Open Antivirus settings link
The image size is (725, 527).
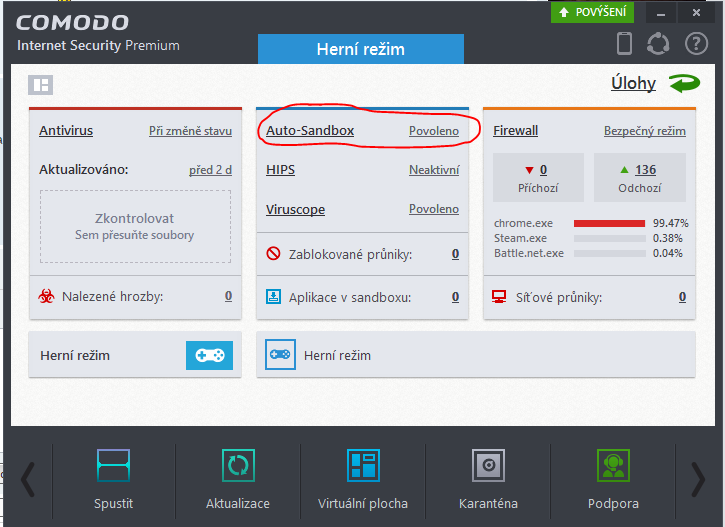click(66, 131)
